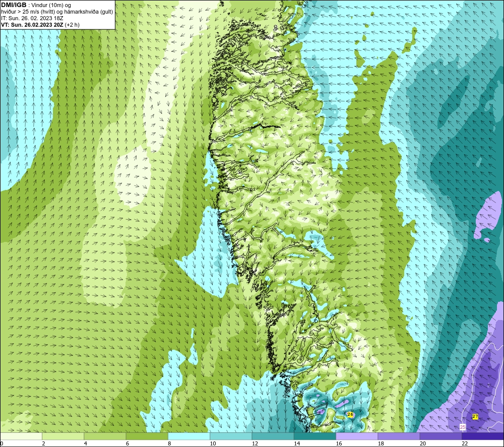Click the scale tick number 2
Viewport: 504px width, 447px height.
coord(43,443)
